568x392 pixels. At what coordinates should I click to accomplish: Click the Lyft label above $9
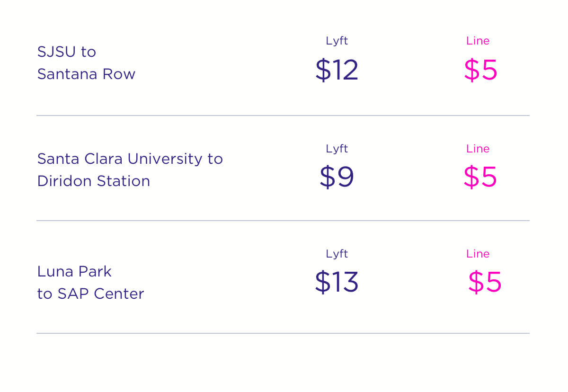pos(337,149)
